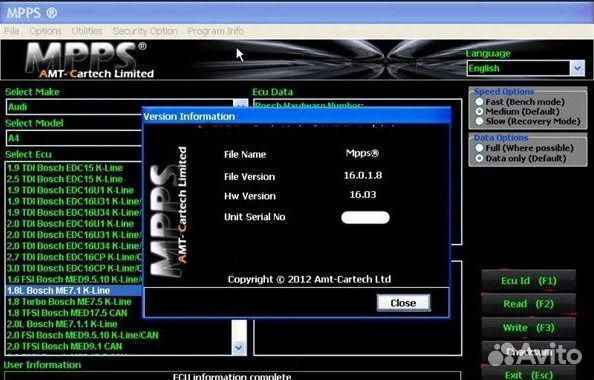Click the Hw Version value 16.03
The height and width of the screenshot is (380, 594).
tap(363, 195)
